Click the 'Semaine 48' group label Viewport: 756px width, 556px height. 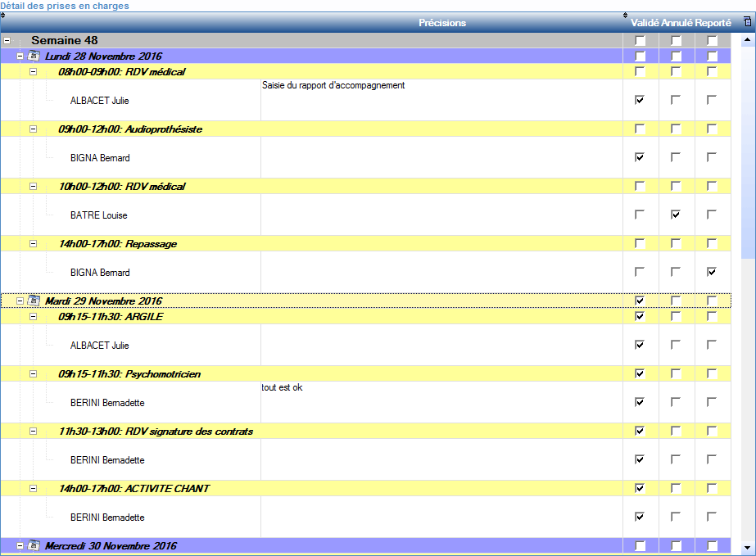[65, 40]
